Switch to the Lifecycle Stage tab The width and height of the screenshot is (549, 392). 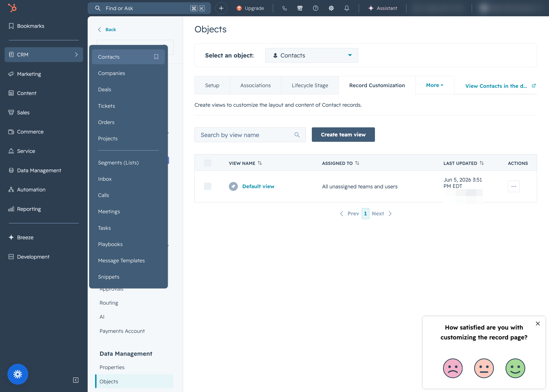pos(310,85)
